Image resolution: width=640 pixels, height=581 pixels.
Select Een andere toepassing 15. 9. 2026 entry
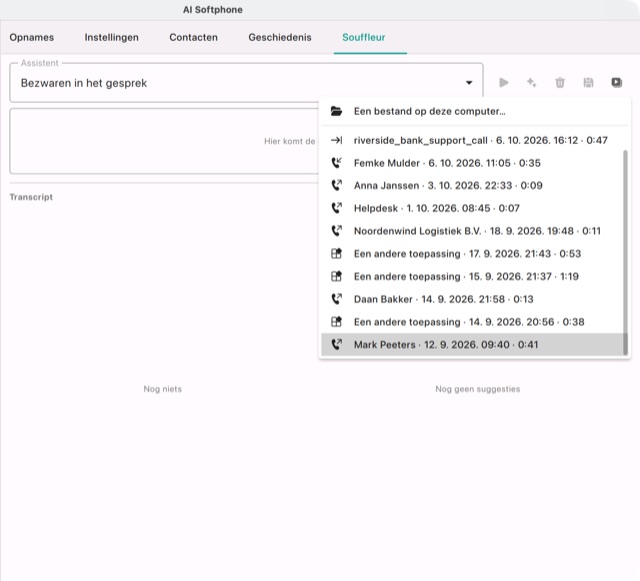[472, 276]
